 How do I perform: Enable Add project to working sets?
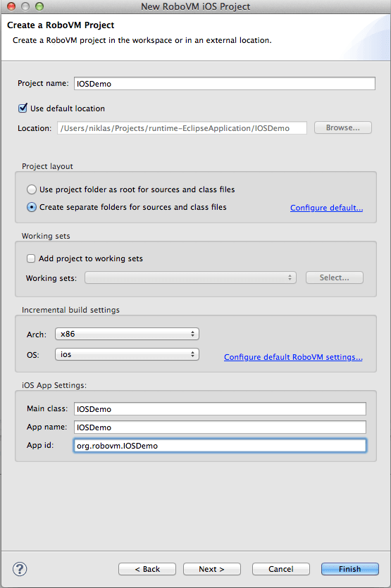tap(31, 258)
